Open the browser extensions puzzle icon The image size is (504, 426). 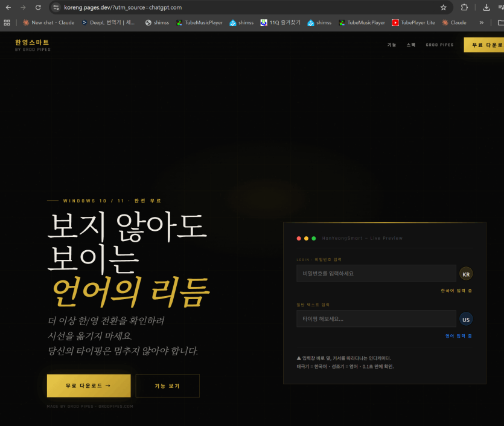click(464, 7)
